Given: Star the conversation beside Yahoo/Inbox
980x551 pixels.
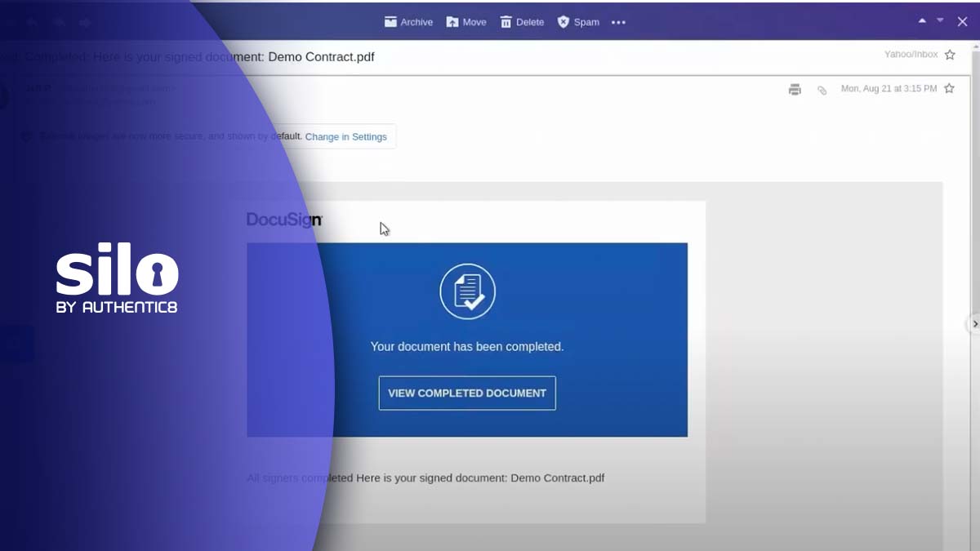Looking at the screenshot, I should coord(950,55).
